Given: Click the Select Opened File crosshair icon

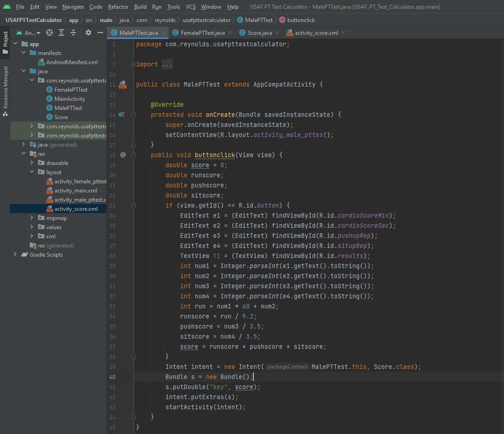Looking at the screenshot, I should [x=49, y=33].
